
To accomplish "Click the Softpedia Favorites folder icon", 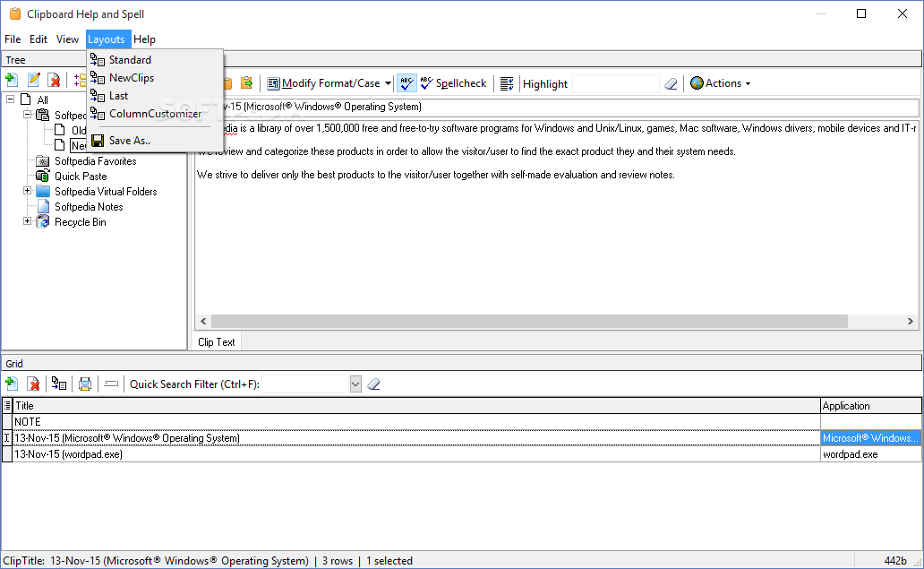I will pos(43,161).
